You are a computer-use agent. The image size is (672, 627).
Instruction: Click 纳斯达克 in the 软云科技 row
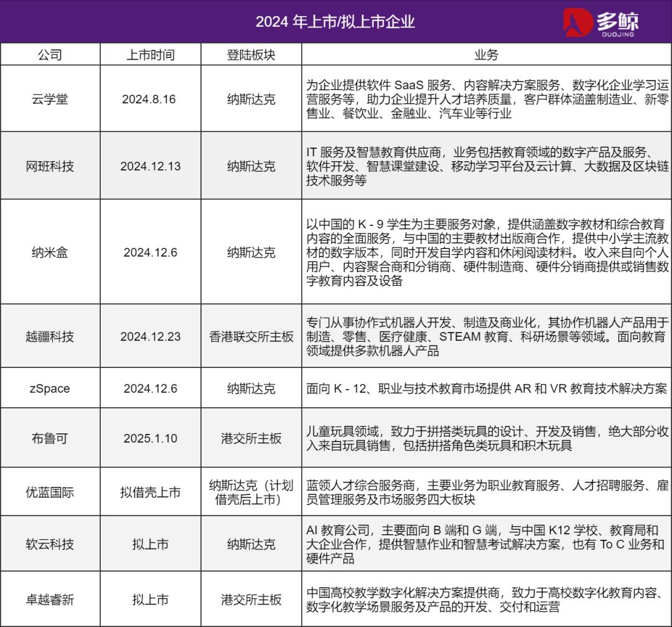251,544
